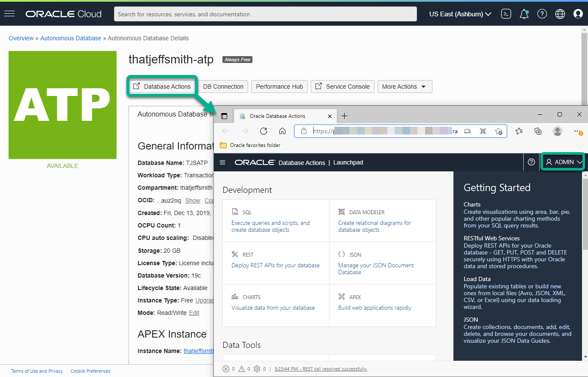Go to the Overview breadcrumb link
The image size is (588, 377).
(x=21, y=38)
